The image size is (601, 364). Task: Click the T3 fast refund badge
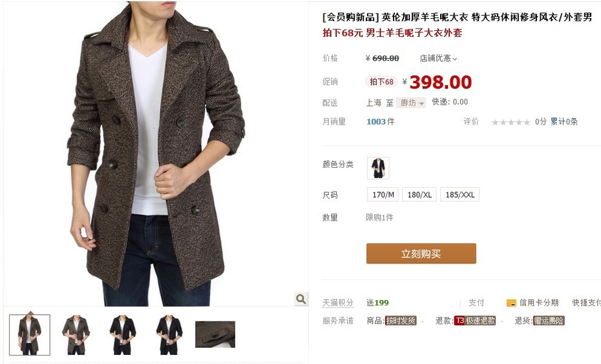pyautogui.click(x=475, y=321)
